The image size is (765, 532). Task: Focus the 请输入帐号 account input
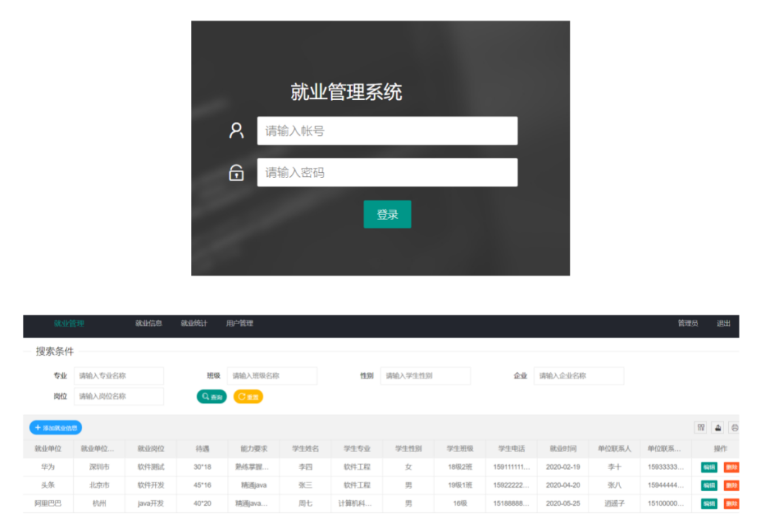click(x=387, y=131)
